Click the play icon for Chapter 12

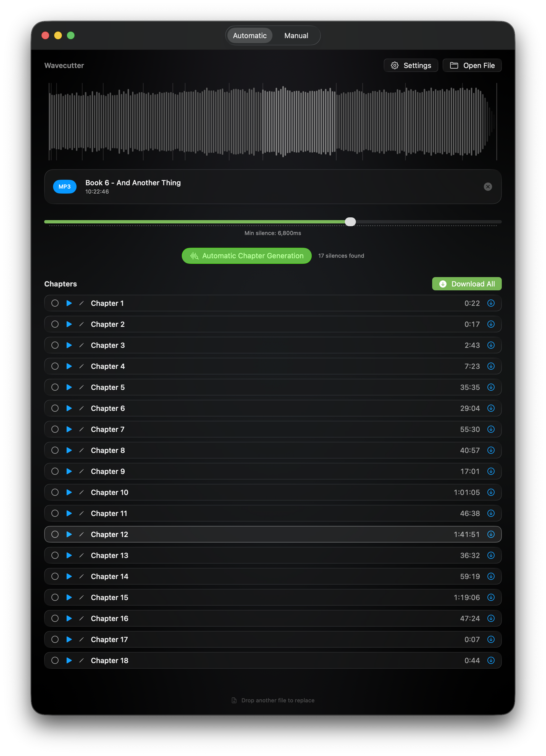click(x=69, y=534)
